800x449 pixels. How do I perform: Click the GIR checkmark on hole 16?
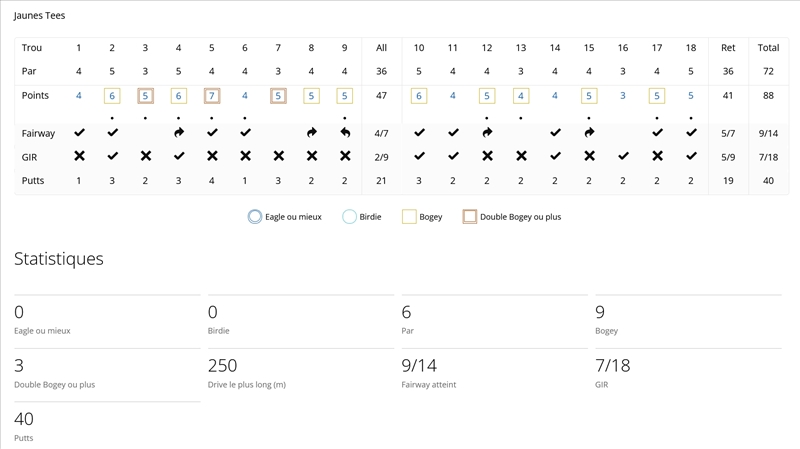(x=623, y=156)
